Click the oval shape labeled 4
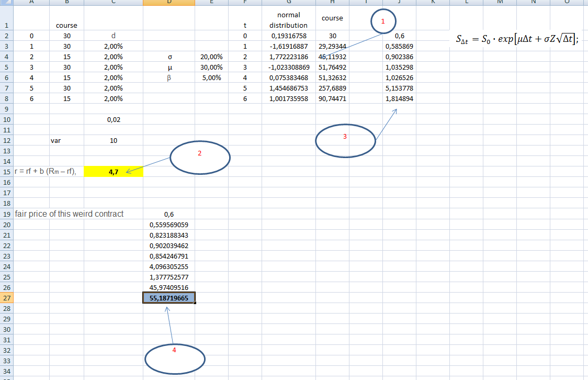 pos(175,358)
